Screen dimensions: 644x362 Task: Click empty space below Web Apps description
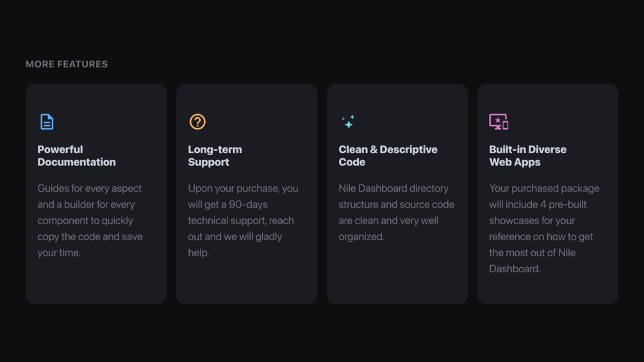coord(548,289)
